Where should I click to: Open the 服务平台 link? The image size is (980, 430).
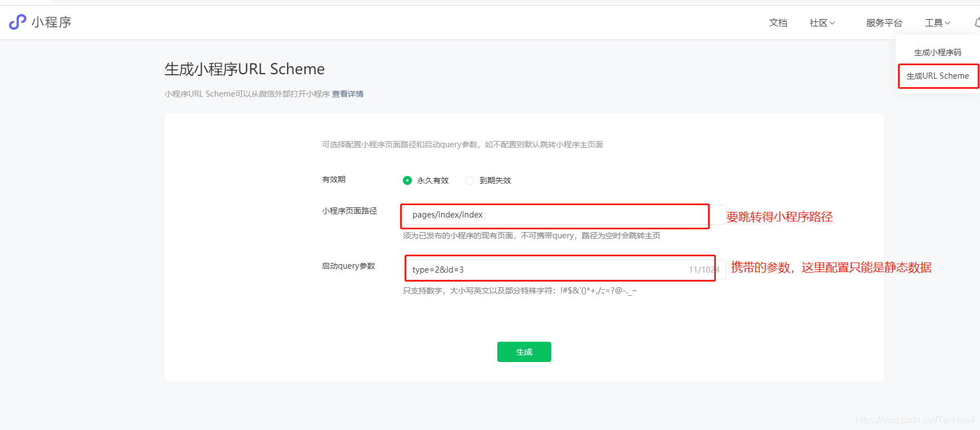[x=884, y=22]
